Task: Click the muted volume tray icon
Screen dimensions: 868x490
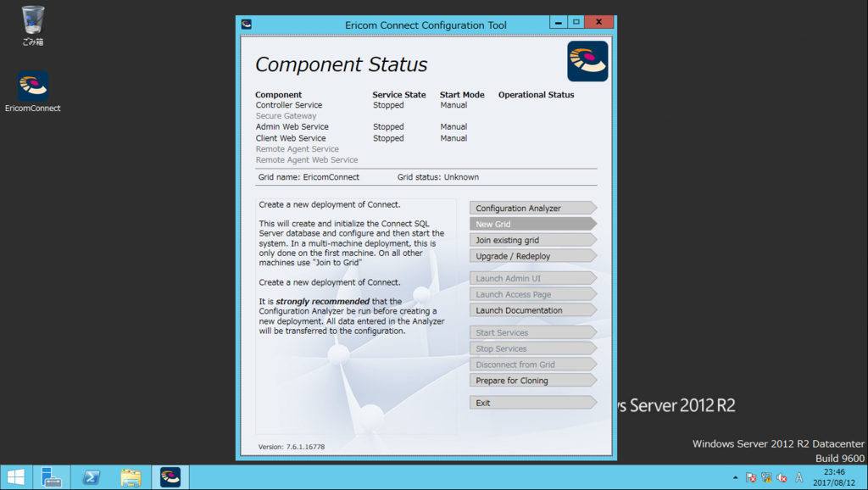Action: [782, 477]
